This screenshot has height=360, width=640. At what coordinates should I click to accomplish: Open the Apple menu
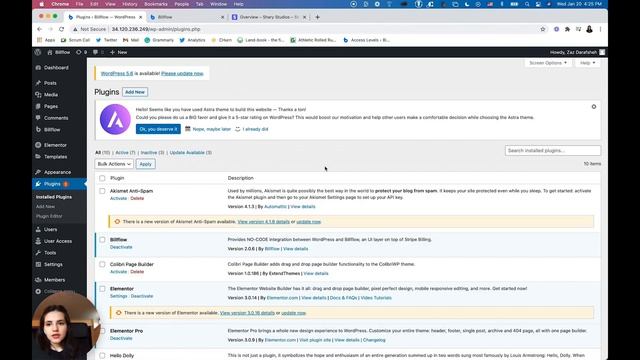point(42,4)
